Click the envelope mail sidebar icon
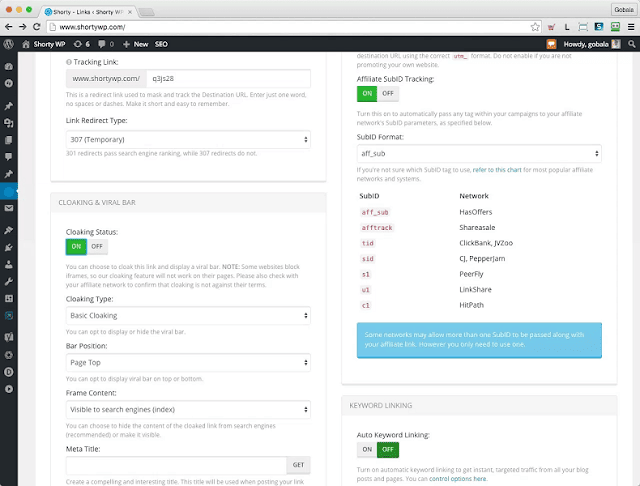This screenshot has width=640, height=486. [x=9, y=208]
